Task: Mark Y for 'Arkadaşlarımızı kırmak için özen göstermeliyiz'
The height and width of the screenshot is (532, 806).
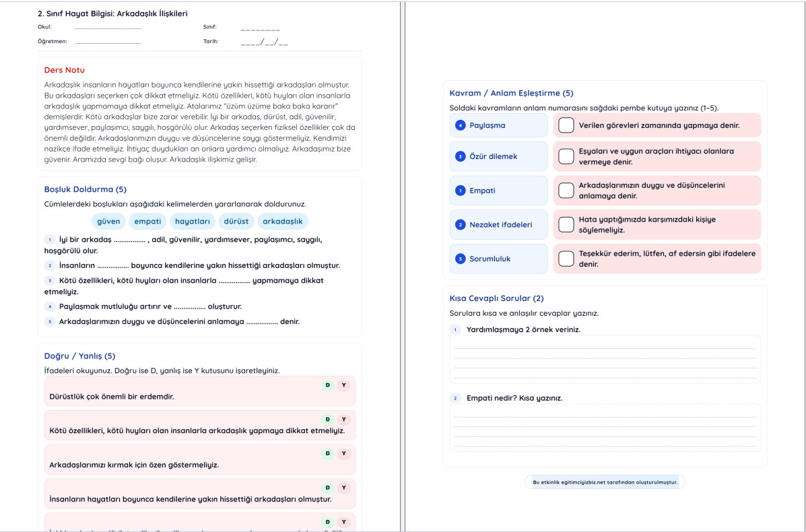Action: pyautogui.click(x=344, y=453)
